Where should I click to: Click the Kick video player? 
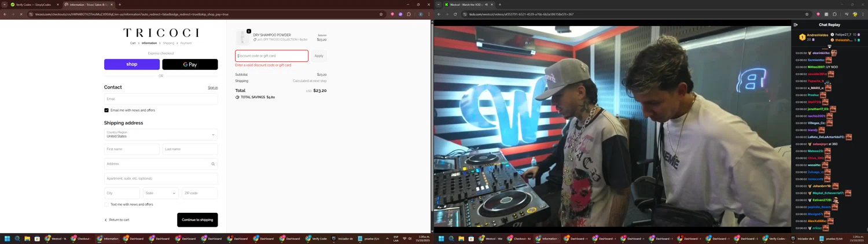612,125
